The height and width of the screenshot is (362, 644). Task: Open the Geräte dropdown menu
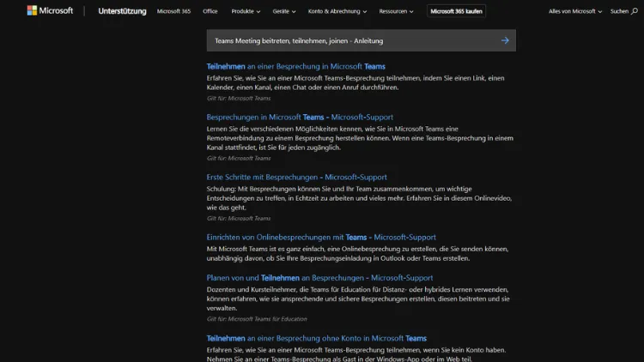283,12
